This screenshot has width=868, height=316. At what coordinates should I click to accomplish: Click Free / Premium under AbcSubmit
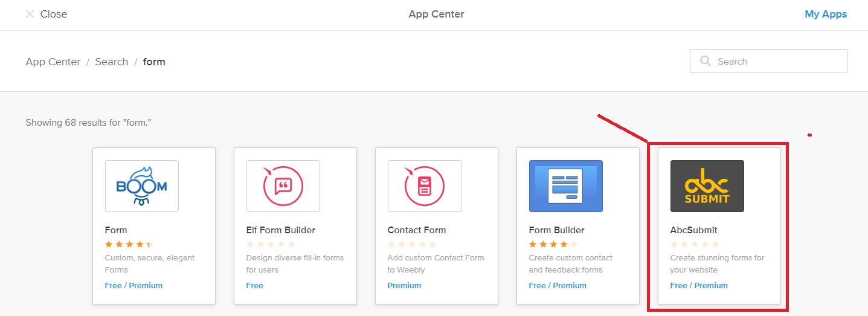(698, 285)
